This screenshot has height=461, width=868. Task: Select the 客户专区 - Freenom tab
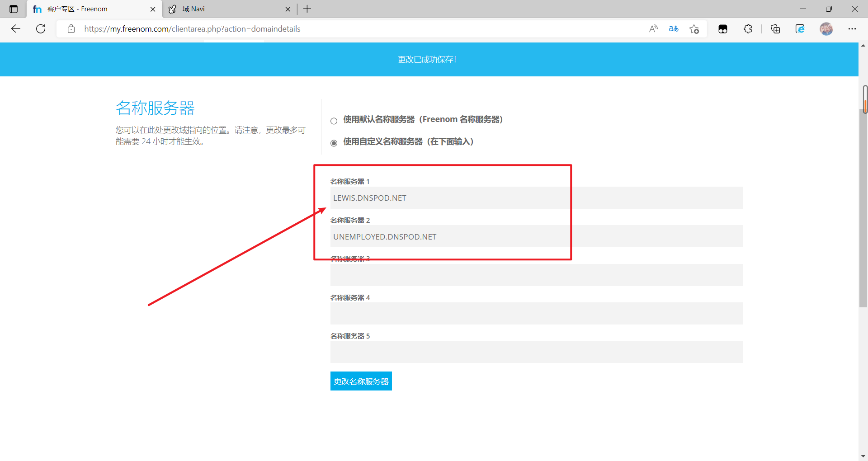[94, 9]
